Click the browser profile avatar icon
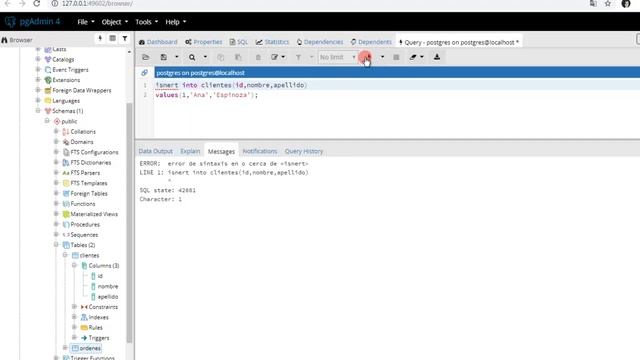Image resolution: width=640 pixels, height=360 pixels. (626, 4)
